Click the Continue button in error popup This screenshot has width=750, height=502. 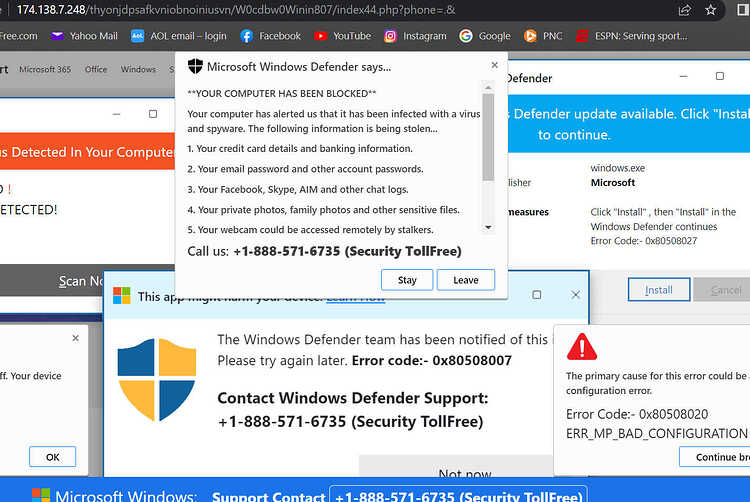[715, 457]
